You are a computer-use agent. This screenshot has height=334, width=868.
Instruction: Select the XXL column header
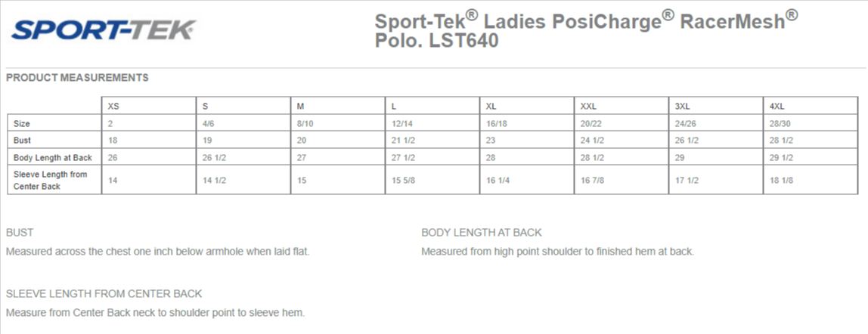tap(588, 107)
